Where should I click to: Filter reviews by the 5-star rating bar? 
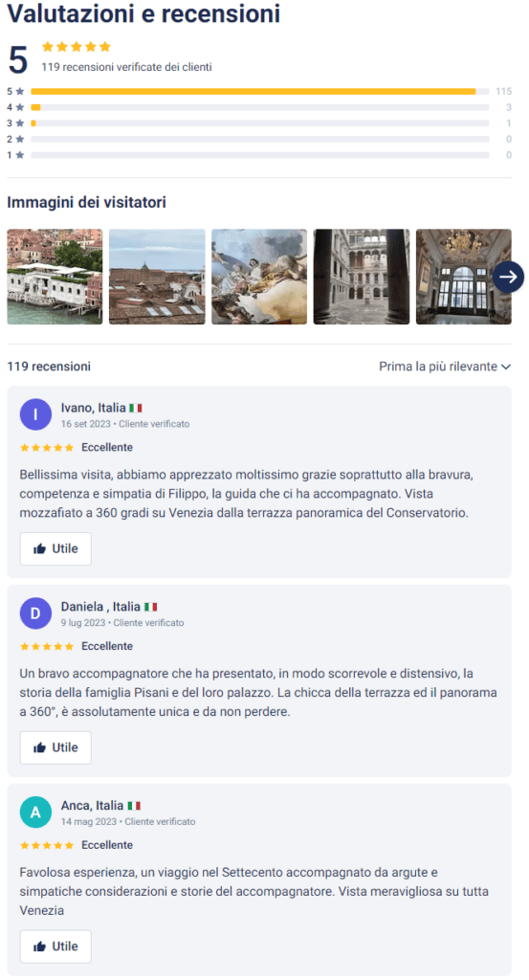pyautogui.click(x=259, y=91)
